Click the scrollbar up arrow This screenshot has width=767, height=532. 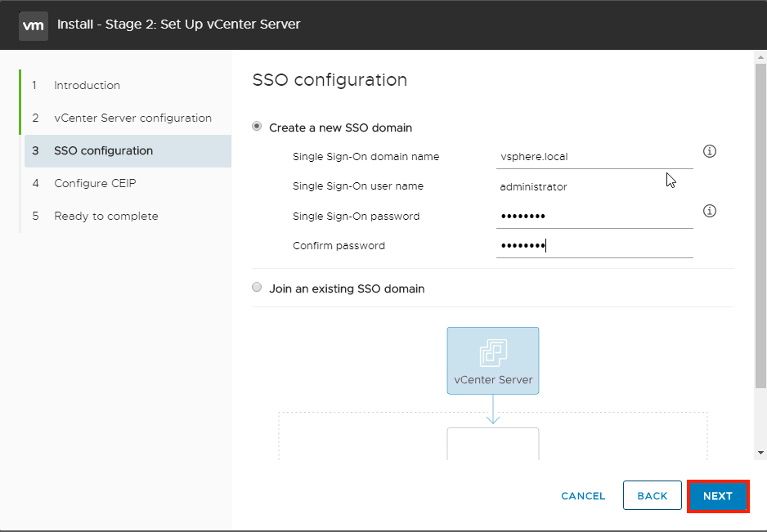(760, 57)
